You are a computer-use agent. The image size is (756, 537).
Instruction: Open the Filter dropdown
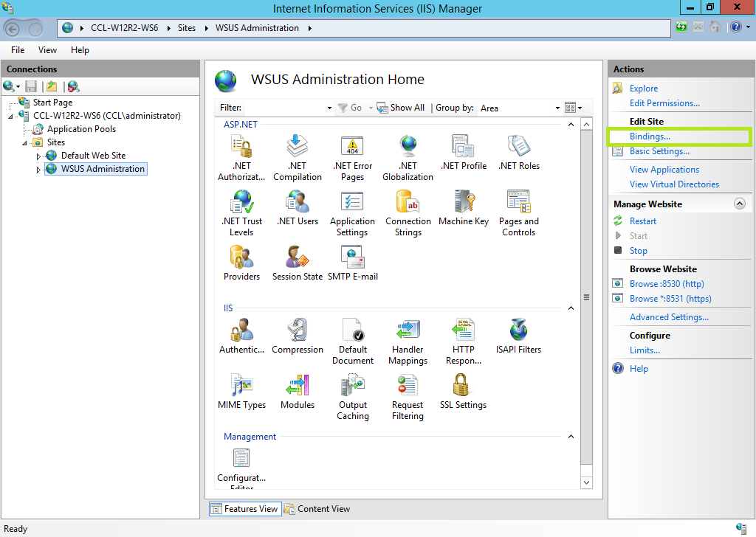tap(329, 108)
